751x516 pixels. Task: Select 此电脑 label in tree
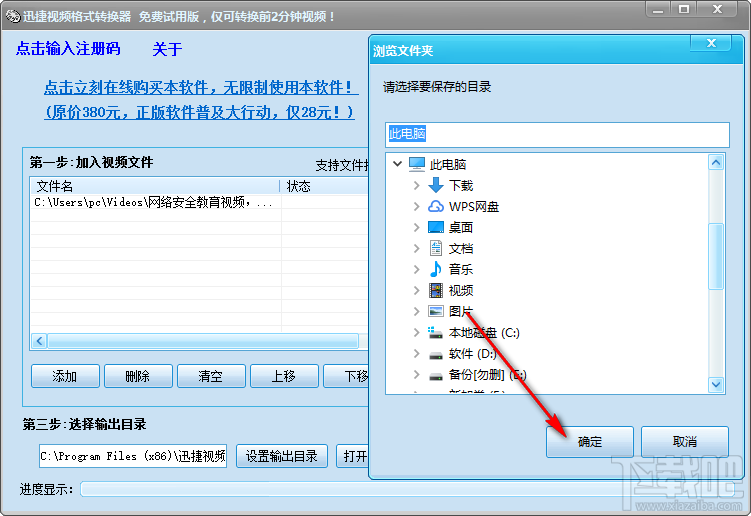pyautogui.click(x=448, y=164)
